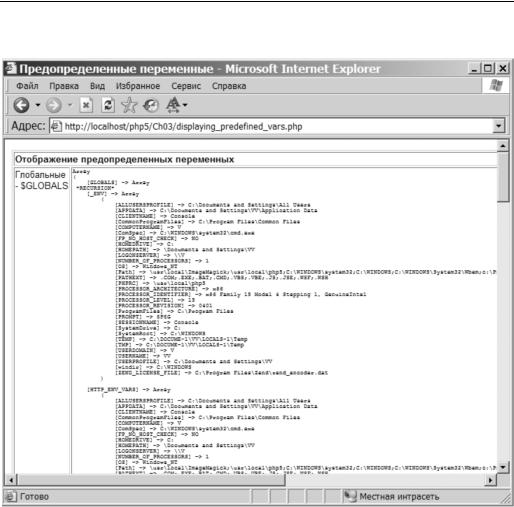Maximize the Internet Explorer window

click(x=488, y=69)
